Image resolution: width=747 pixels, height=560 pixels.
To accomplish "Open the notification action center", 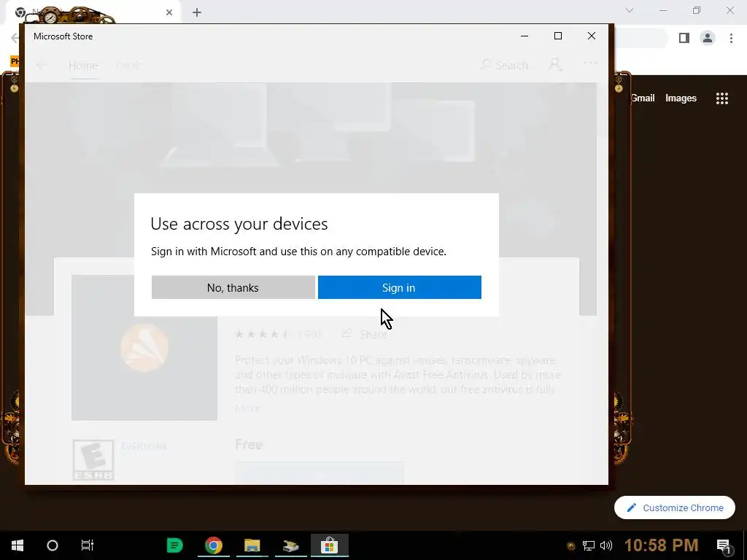I will (724, 545).
